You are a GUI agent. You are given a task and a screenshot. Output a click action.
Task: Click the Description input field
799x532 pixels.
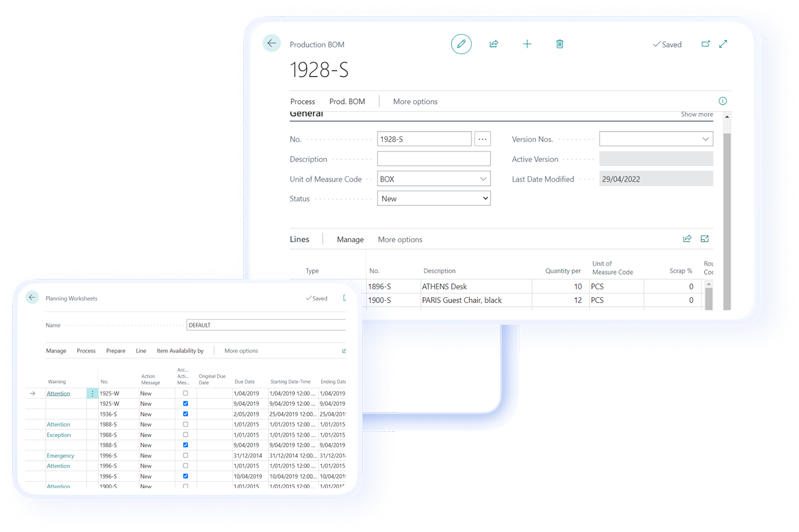tap(434, 159)
